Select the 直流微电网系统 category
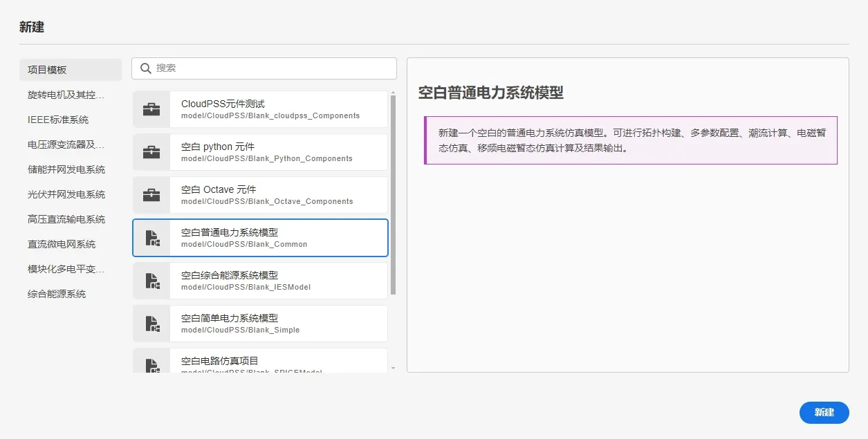The height and width of the screenshot is (439, 868). 62,244
